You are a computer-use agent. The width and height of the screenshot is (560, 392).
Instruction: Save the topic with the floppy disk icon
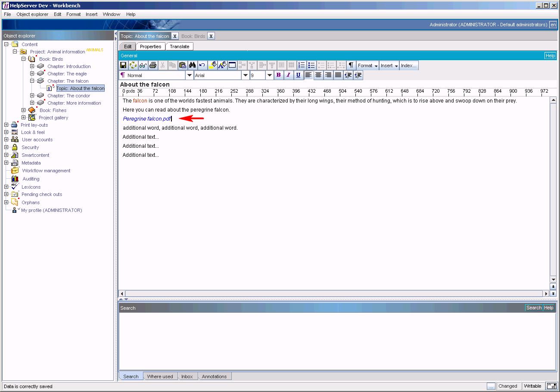(x=123, y=65)
